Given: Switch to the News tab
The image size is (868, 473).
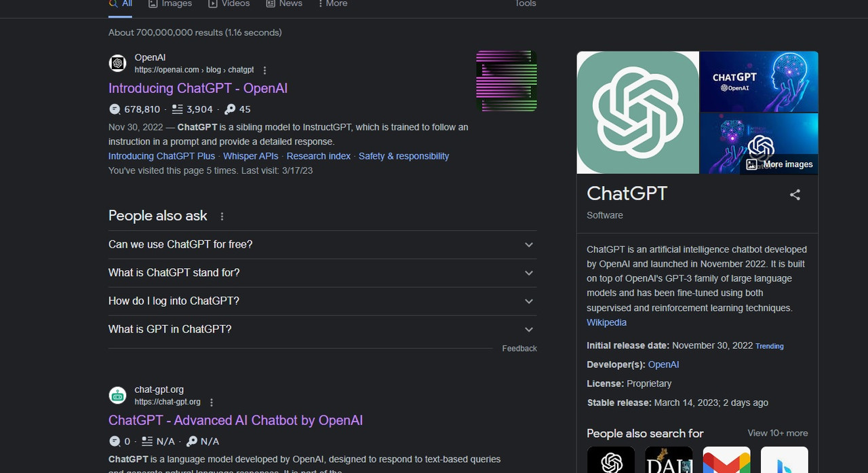Looking at the screenshot, I should click(x=284, y=4).
